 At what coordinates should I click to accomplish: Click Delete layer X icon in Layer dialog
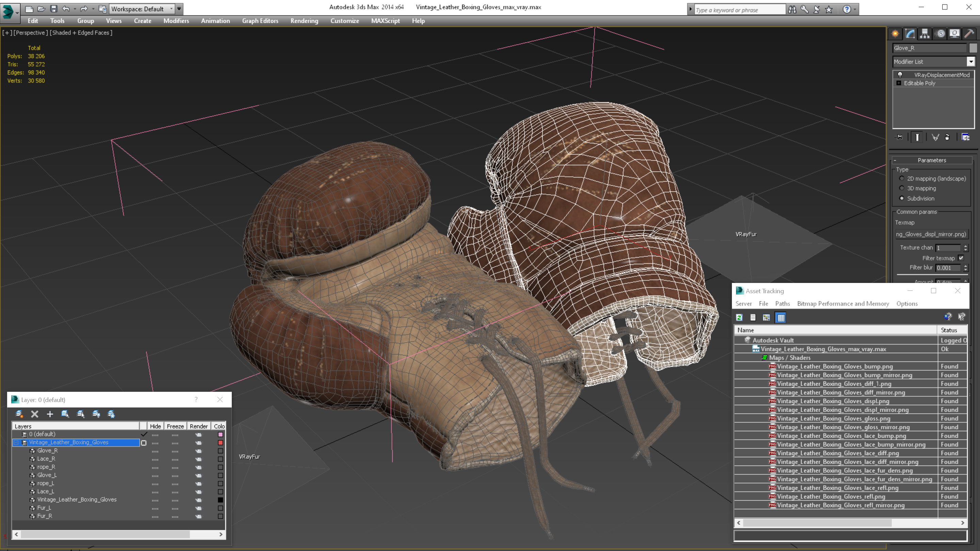click(35, 414)
